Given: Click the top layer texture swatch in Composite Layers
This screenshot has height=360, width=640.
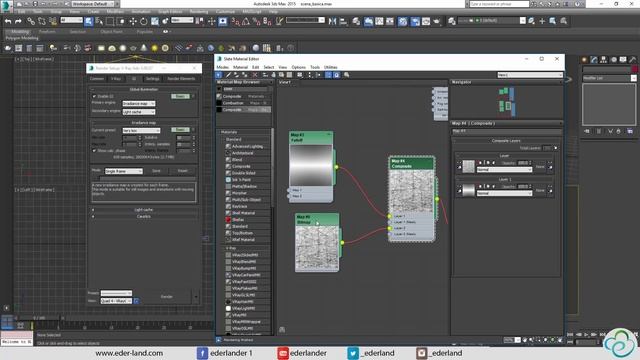Looking at the screenshot, I should tap(469, 167).
